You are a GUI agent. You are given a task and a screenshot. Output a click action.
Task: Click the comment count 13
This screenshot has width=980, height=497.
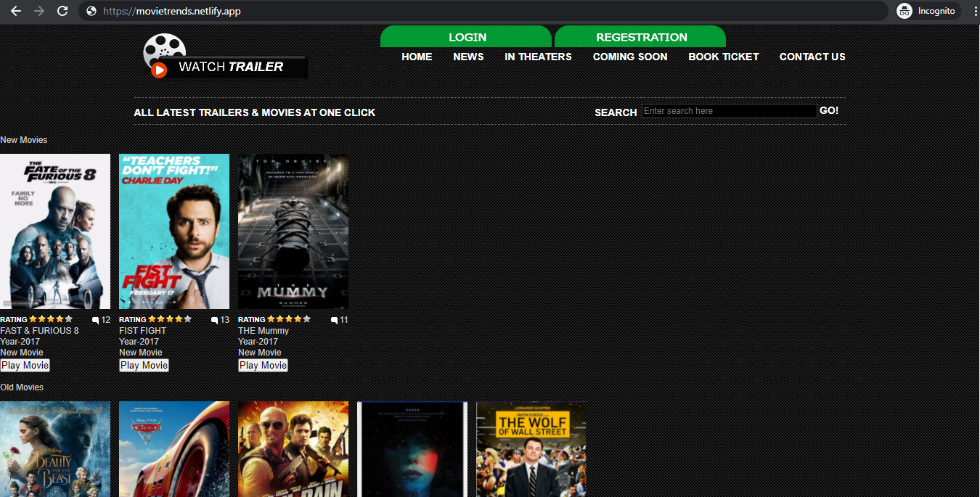pos(225,320)
